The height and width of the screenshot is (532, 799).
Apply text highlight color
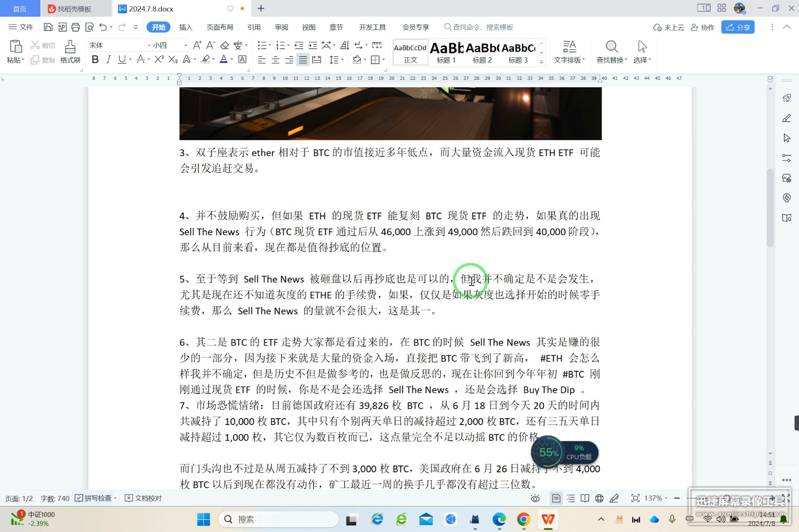(206, 60)
